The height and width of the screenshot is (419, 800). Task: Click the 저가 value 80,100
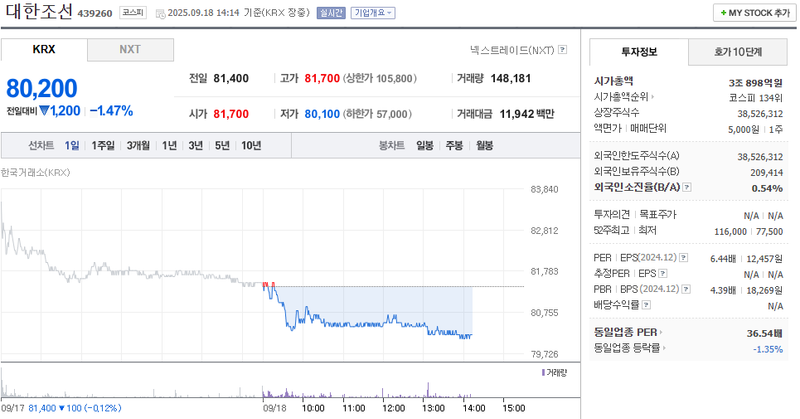pyautogui.click(x=322, y=114)
